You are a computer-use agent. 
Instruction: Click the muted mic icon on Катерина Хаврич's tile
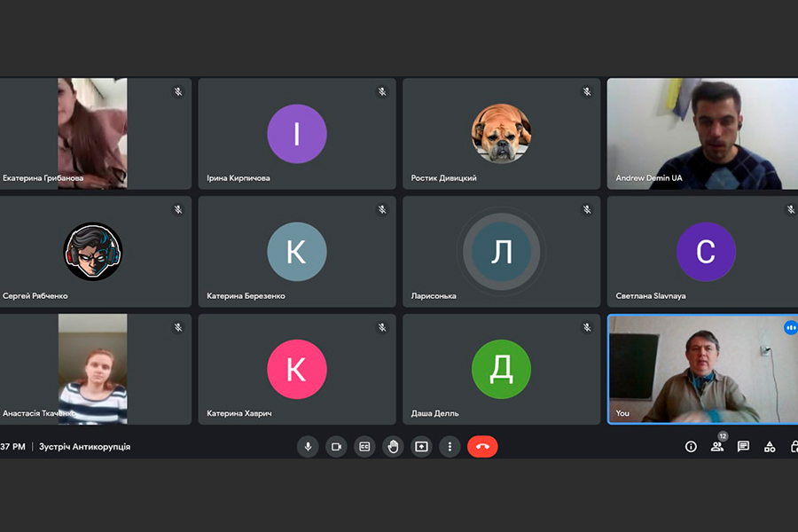tap(382, 327)
